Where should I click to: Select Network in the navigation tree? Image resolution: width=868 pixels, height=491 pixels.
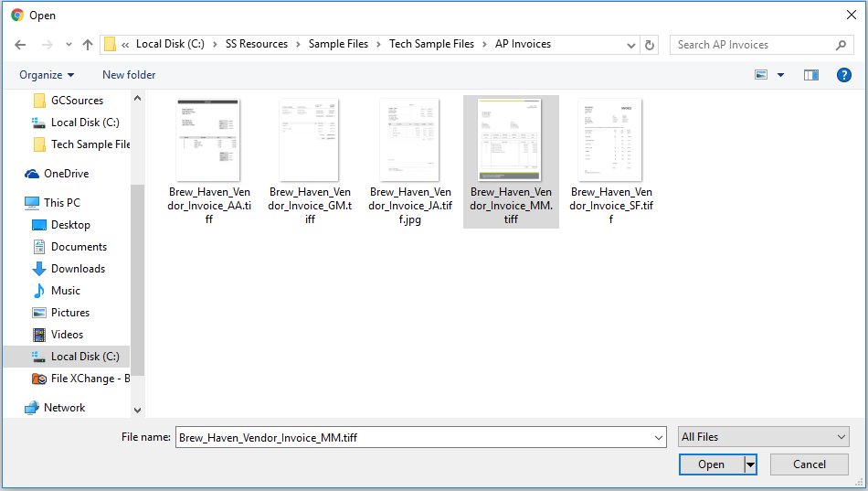point(64,408)
